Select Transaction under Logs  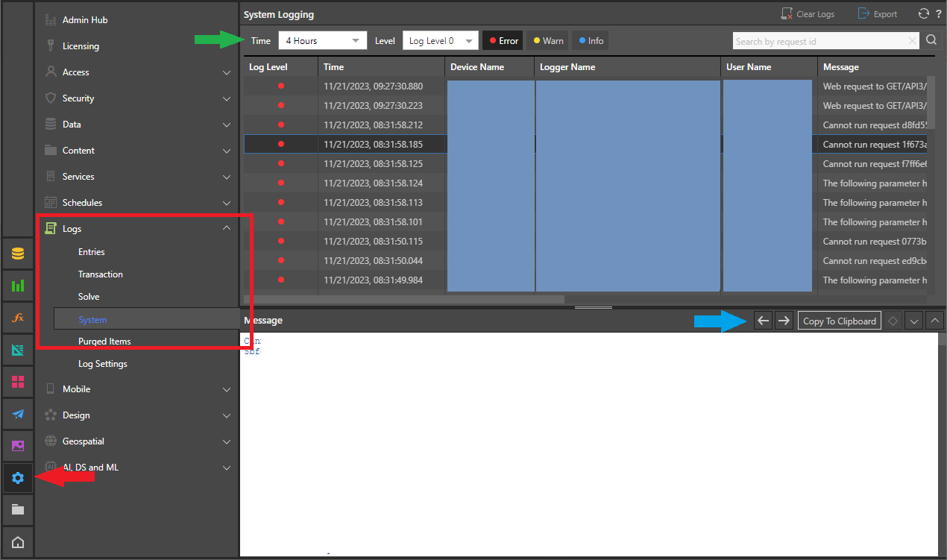tap(101, 274)
